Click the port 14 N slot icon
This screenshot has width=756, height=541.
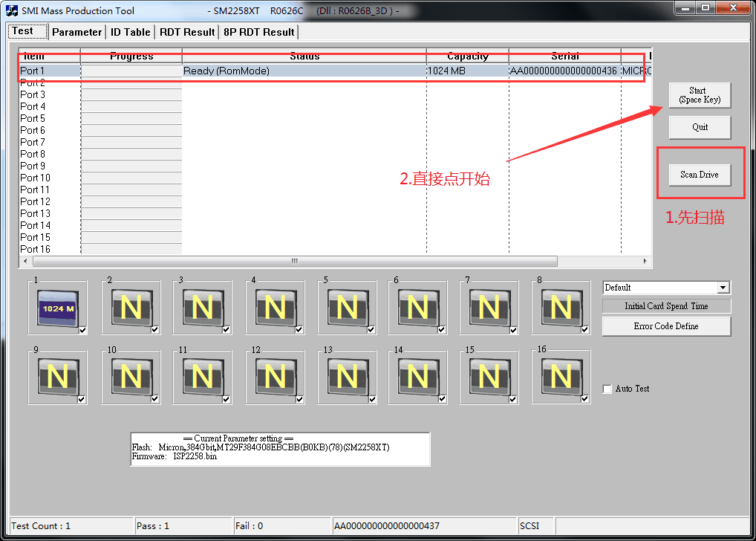(417, 377)
